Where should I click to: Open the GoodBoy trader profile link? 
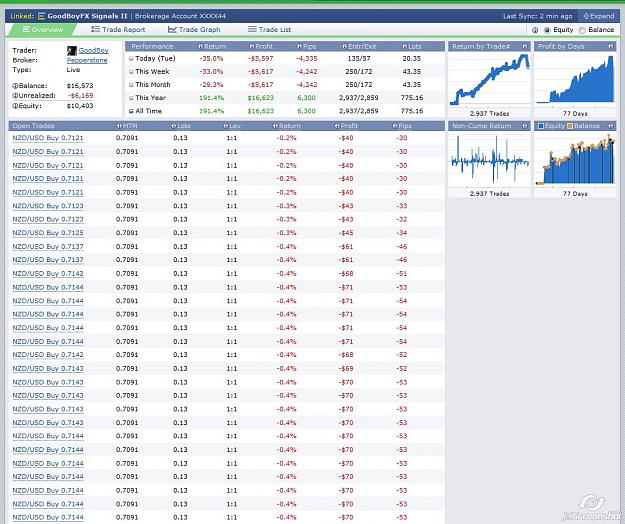[94, 50]
